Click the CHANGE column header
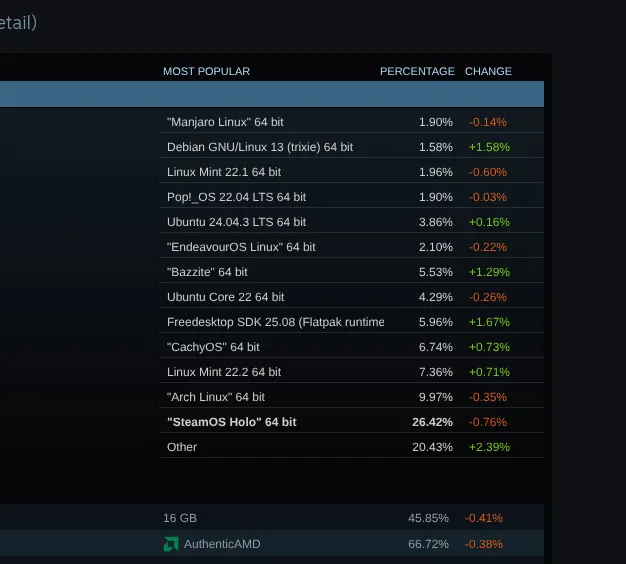 pyautogui.click(x=488, y=71)
